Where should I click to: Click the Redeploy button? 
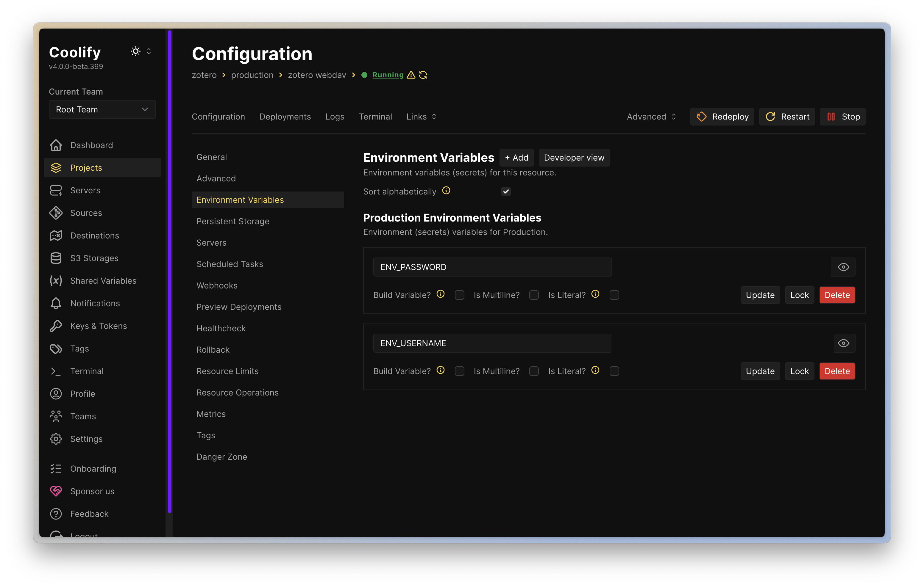click(x=722, y=117)
